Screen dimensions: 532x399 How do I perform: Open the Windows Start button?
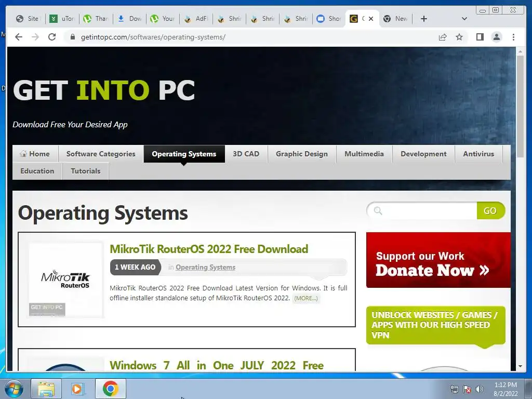(x=14, y=389)
